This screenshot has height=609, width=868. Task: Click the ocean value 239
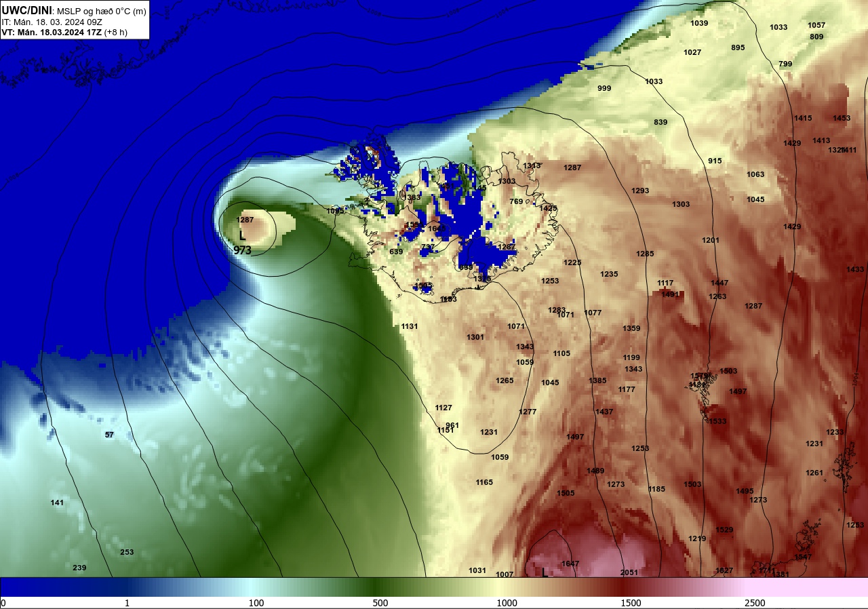pyautogui.click(x=79, y=568)
